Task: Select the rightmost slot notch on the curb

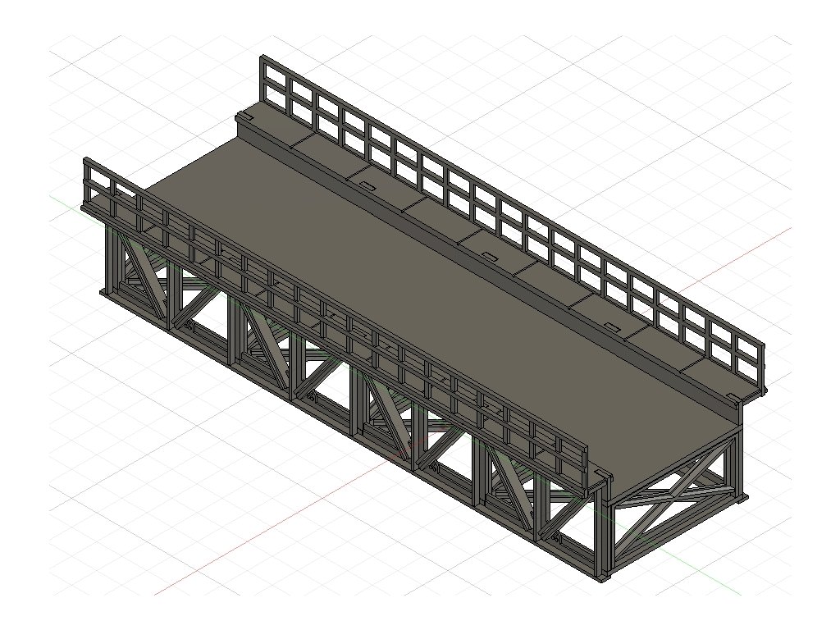Action: click(611, 326)
